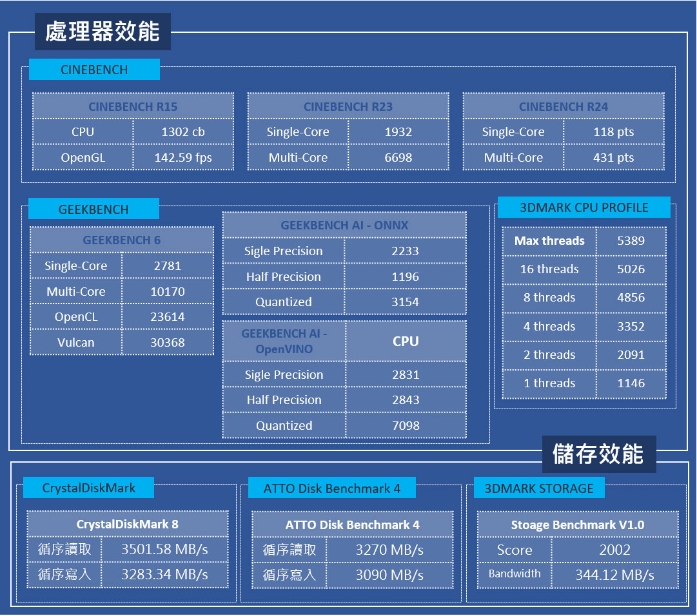Click the 處理器效能 section heading
The image size is (697, 616).
pos(103,32)
